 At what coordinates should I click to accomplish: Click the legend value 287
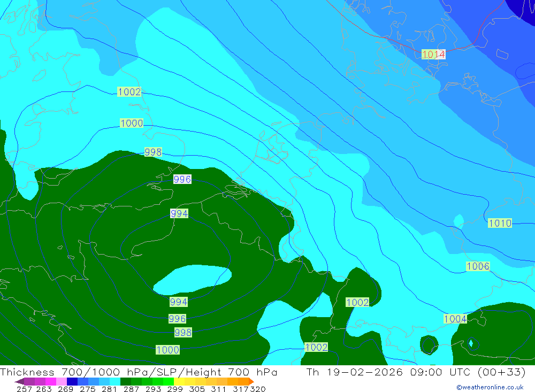pyautogui.click(x=131, y=389)
